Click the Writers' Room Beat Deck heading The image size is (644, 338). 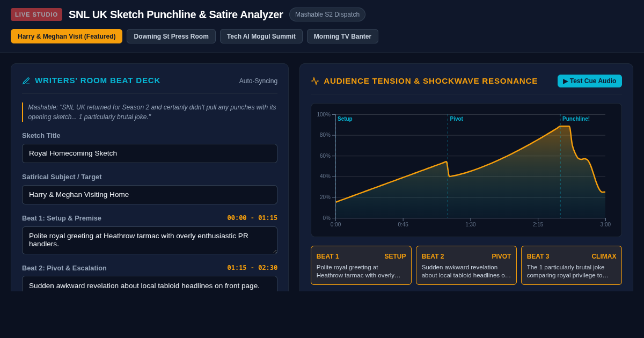pos(98,80)
